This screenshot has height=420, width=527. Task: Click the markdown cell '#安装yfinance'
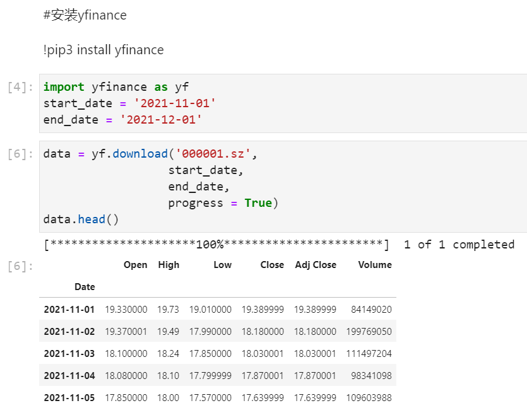84,15
